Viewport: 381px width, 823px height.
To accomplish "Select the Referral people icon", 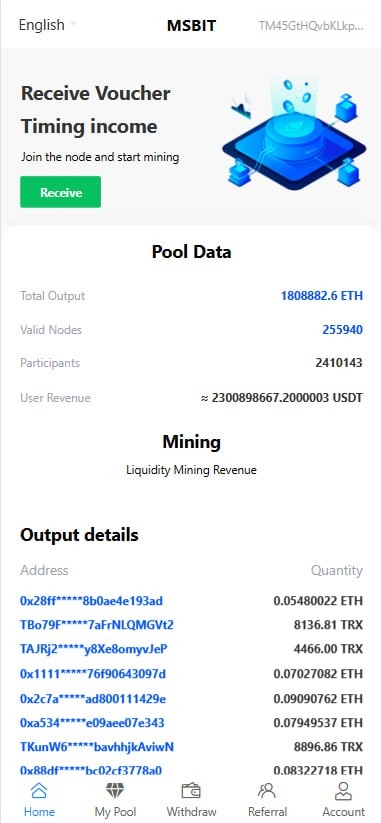I will coord(267,790).
